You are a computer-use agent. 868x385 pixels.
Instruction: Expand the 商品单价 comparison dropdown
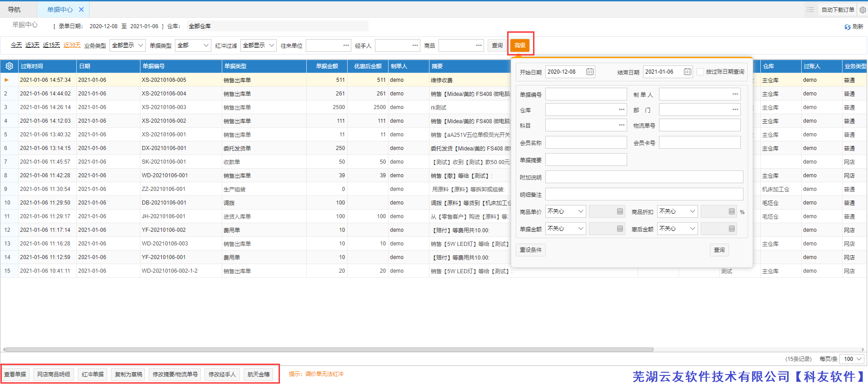point(566,211)
